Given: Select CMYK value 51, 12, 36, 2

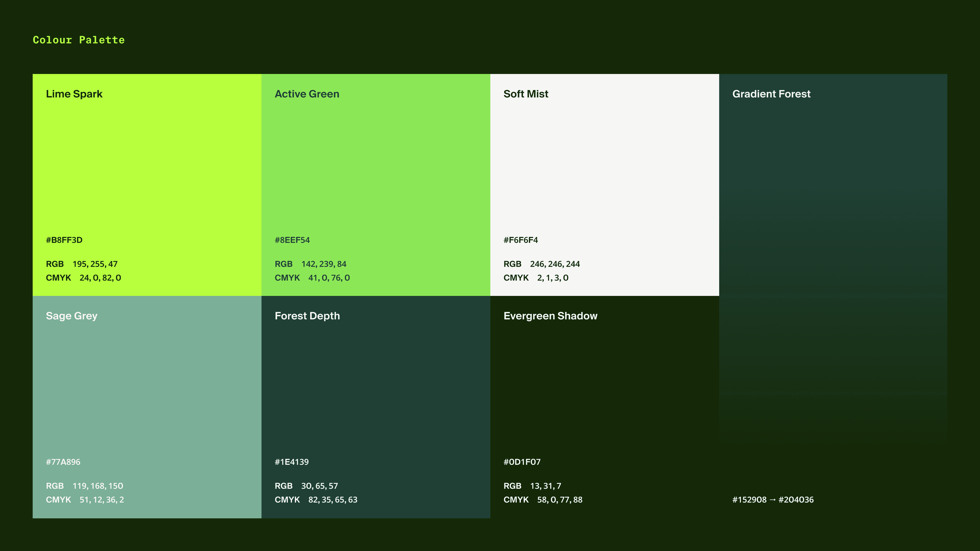Looking at the screenshot, I should [x=102, y=500].
